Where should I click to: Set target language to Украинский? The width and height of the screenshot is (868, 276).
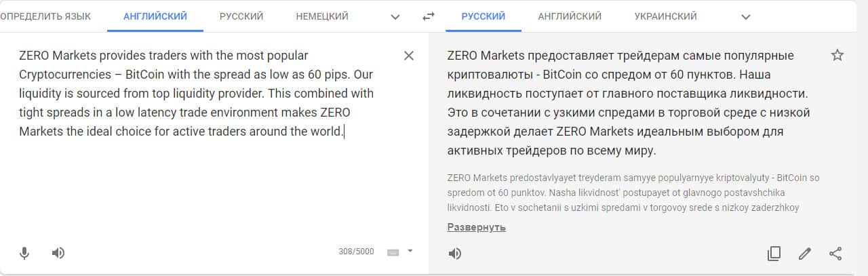click(665, 16)
